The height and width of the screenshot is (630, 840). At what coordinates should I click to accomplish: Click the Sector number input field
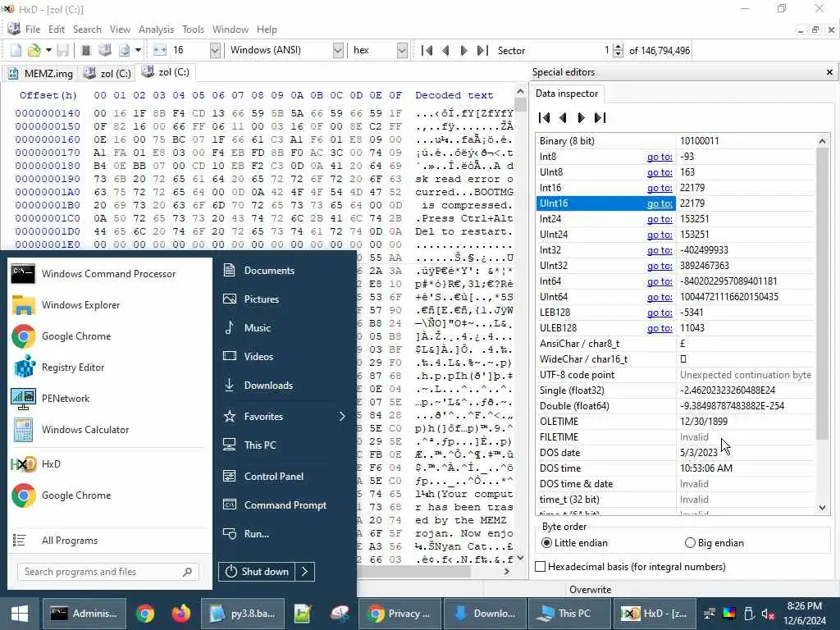[x=571, y=50]
